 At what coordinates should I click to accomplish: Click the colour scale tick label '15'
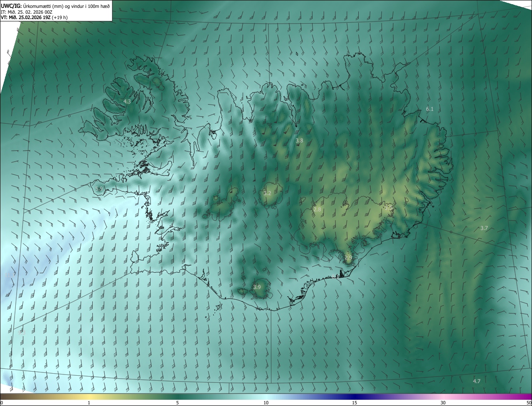coord(355,403)
